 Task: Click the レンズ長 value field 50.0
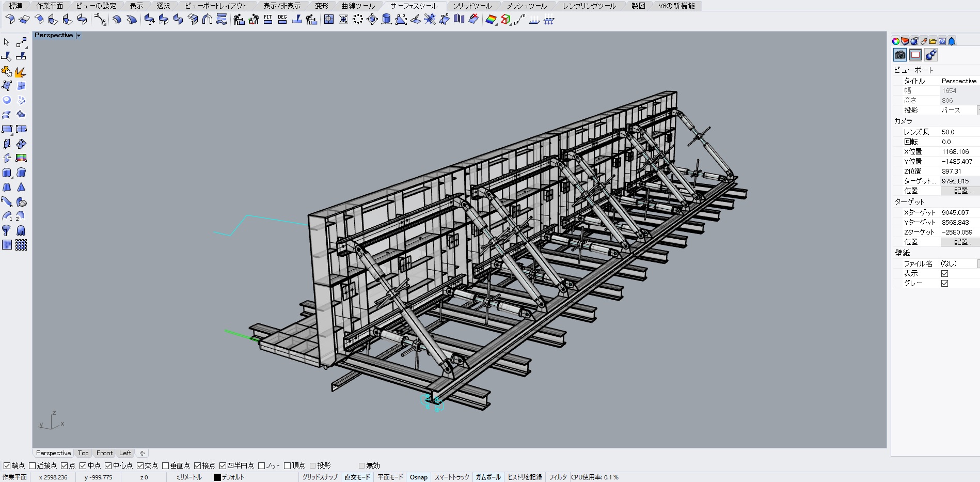tap(960, 132)
